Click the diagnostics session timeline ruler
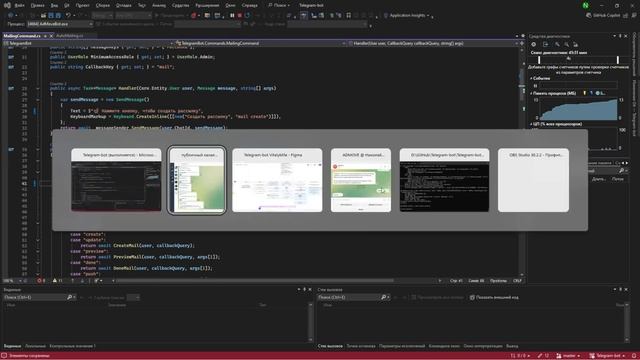Viewport: 640px width, 360px height. (x=578, y=60)
